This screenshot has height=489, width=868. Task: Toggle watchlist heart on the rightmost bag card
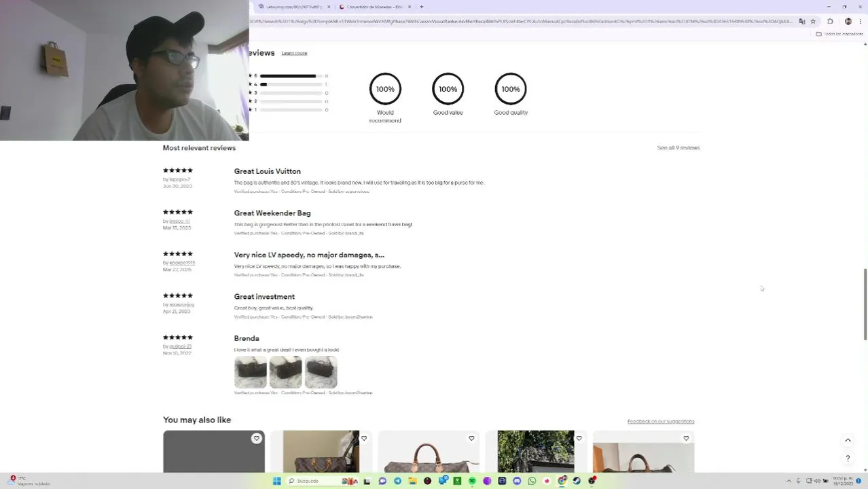tap(686, 439)
